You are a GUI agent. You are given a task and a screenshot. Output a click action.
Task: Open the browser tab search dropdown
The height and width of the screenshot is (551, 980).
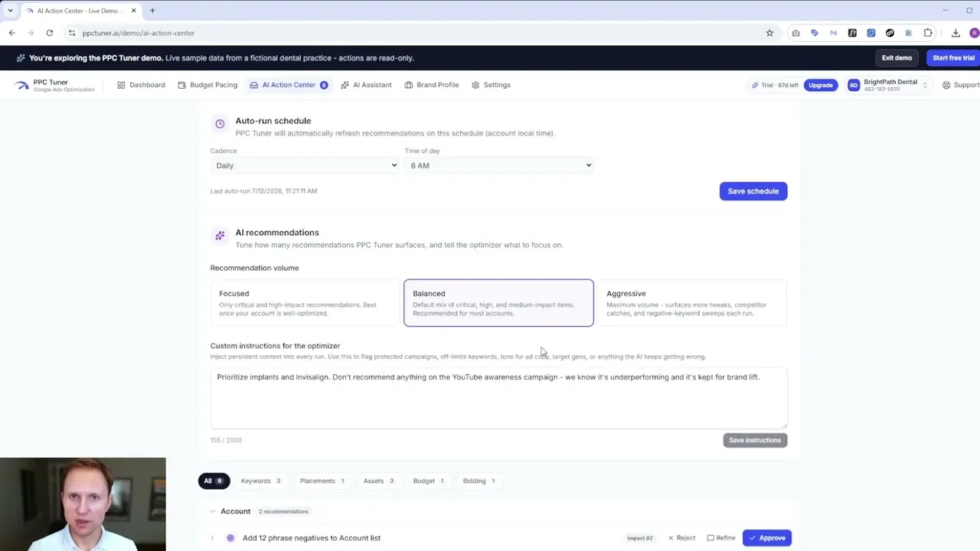10,11
